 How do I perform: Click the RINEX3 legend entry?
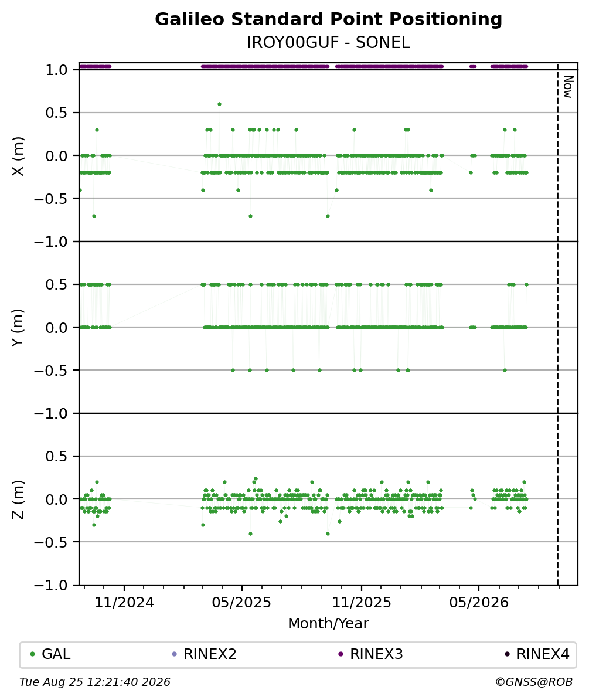[x=371, y=654]
